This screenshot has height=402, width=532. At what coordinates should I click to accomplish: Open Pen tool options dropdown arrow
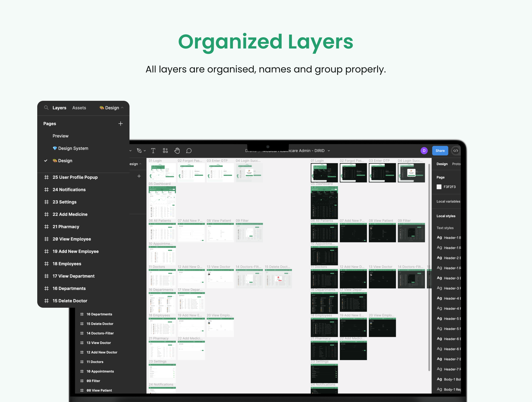pyautogui.click(x=145, y=151)
